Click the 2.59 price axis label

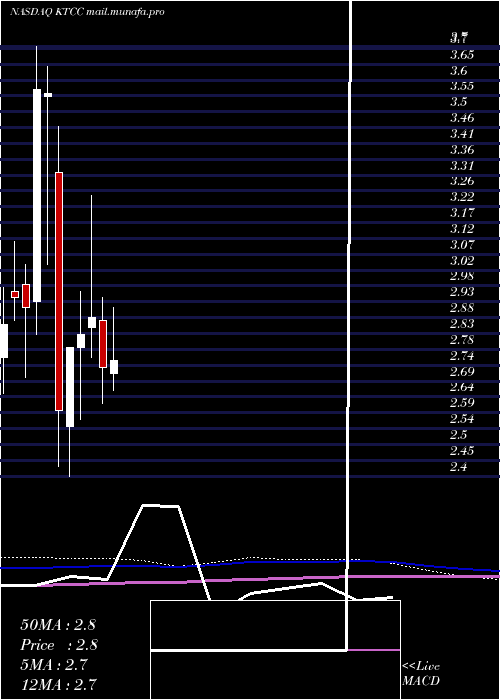coord(462,403)
